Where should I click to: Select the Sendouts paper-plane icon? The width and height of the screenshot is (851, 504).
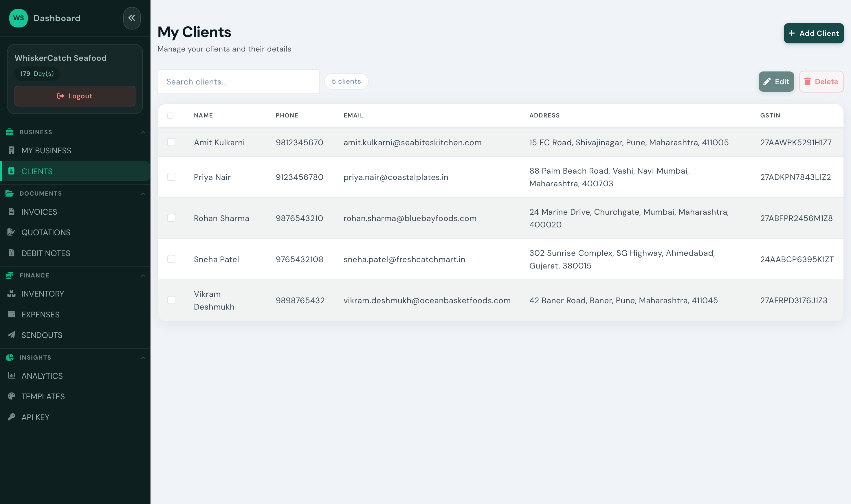point(12,335)
